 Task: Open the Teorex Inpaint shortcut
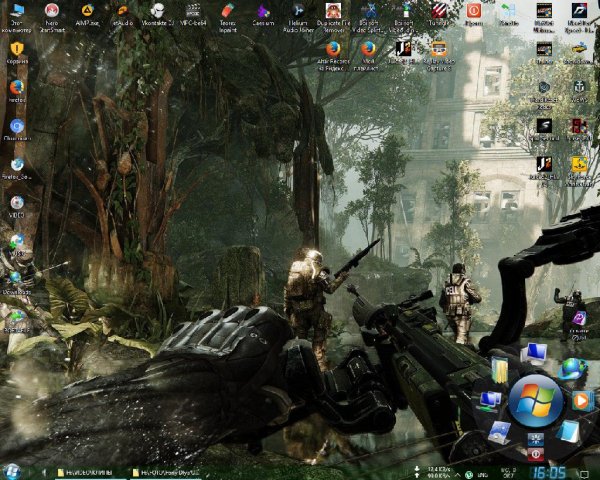tap(228, 17)
